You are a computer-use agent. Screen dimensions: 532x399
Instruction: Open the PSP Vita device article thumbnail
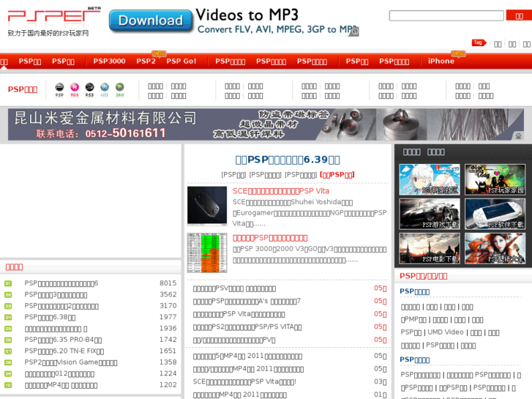pyautogui.click(x=207, y=206)
